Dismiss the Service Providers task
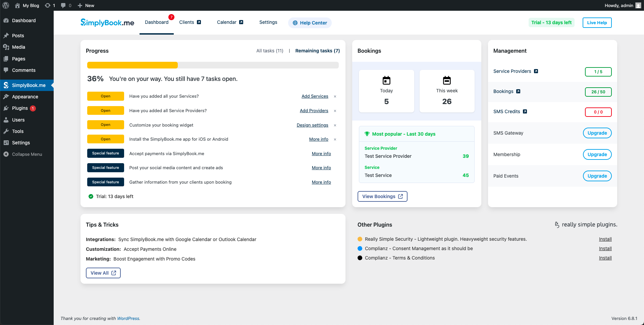 tap(335, 111)
